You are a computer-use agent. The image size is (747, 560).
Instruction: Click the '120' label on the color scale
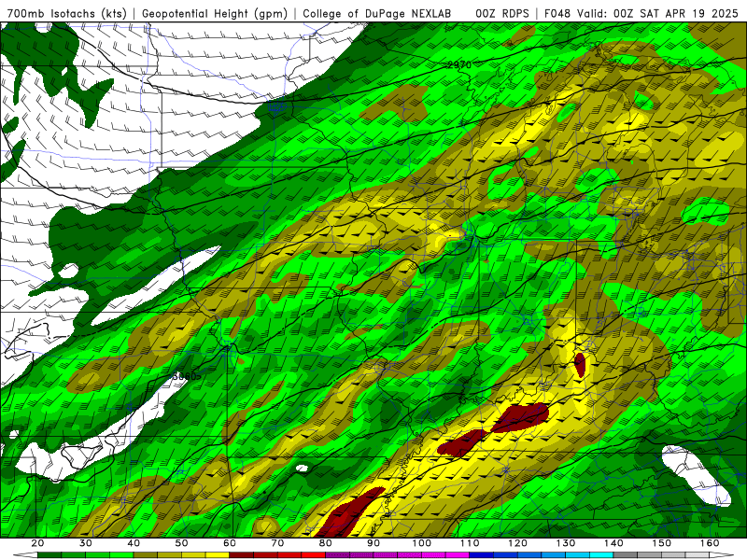point(518,543)
